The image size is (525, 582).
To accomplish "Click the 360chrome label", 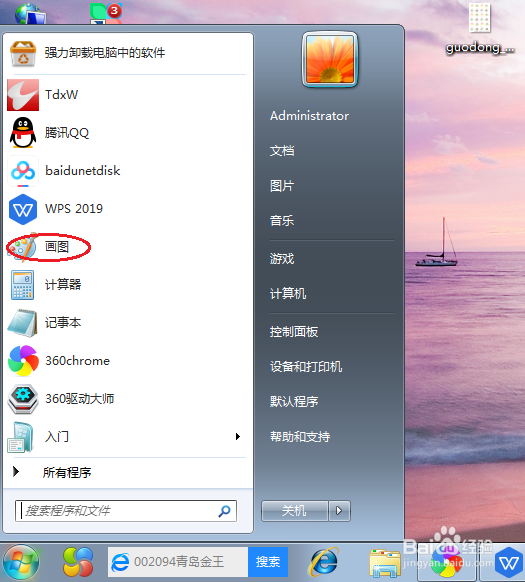I will (x=78, y=361).
